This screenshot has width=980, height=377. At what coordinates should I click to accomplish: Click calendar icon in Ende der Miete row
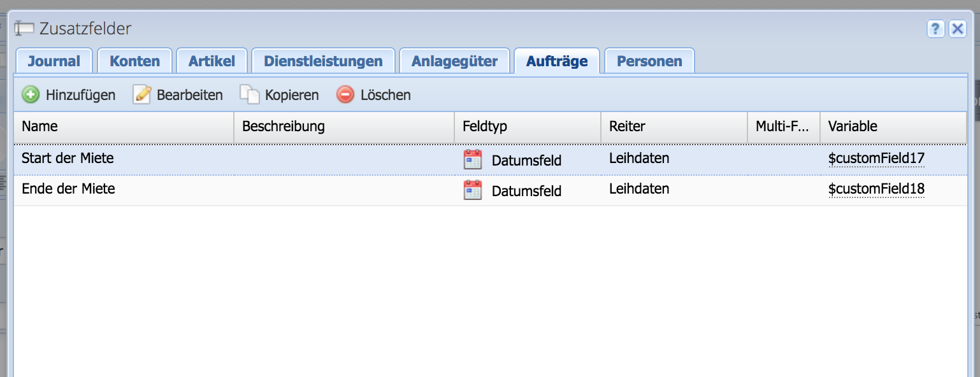point(472,190)
